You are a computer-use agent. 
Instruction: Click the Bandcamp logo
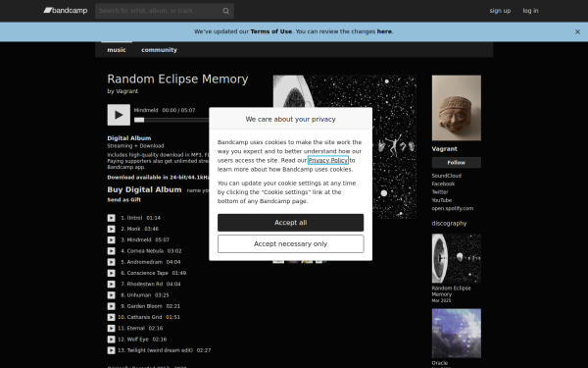(66, 11)
